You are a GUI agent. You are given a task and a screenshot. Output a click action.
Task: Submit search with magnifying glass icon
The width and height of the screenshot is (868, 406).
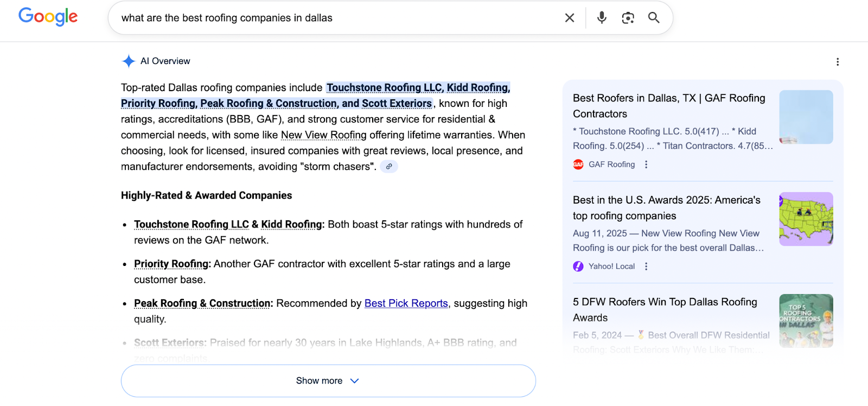tap(654, 18)
